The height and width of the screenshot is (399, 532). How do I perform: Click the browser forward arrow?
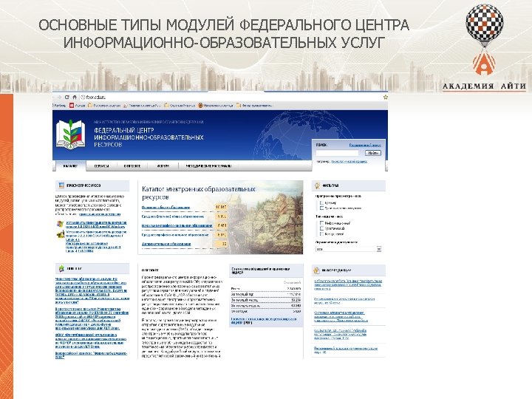pos(60,98)
